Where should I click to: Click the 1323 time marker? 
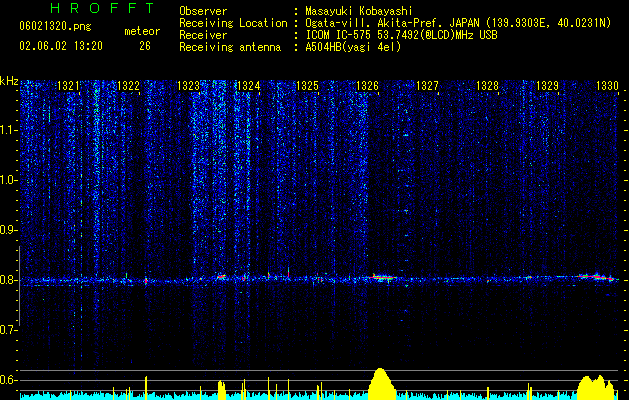188,86
